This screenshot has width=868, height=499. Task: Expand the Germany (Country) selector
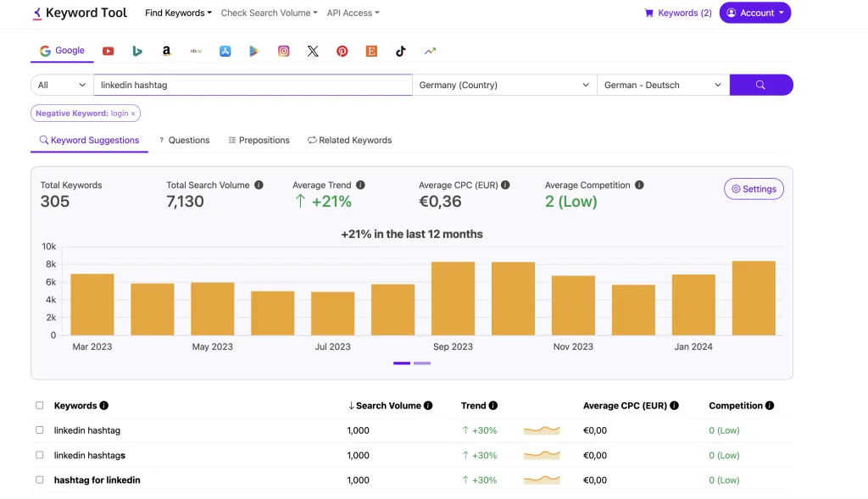click(x=504, y=85)
